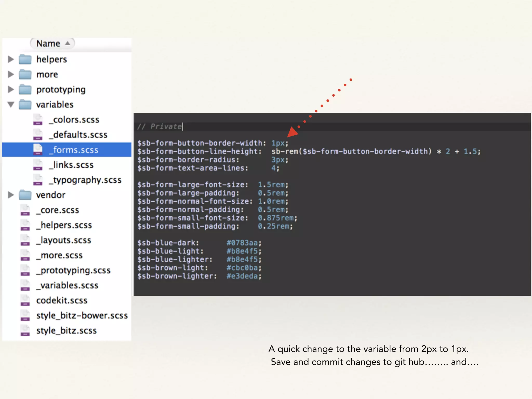Select the codekit.scss file name
Viewport: 532px width, 399px height.
click(x=62, y=301)
